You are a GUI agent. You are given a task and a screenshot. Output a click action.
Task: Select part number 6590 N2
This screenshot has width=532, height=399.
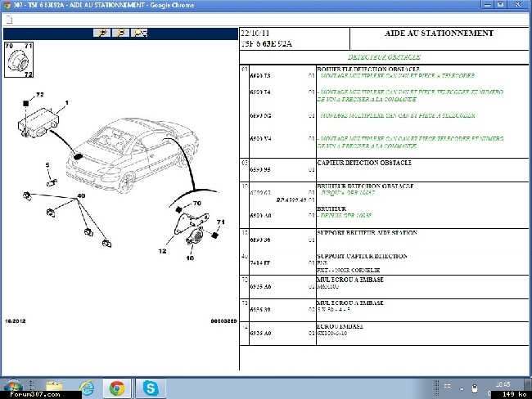260,115
